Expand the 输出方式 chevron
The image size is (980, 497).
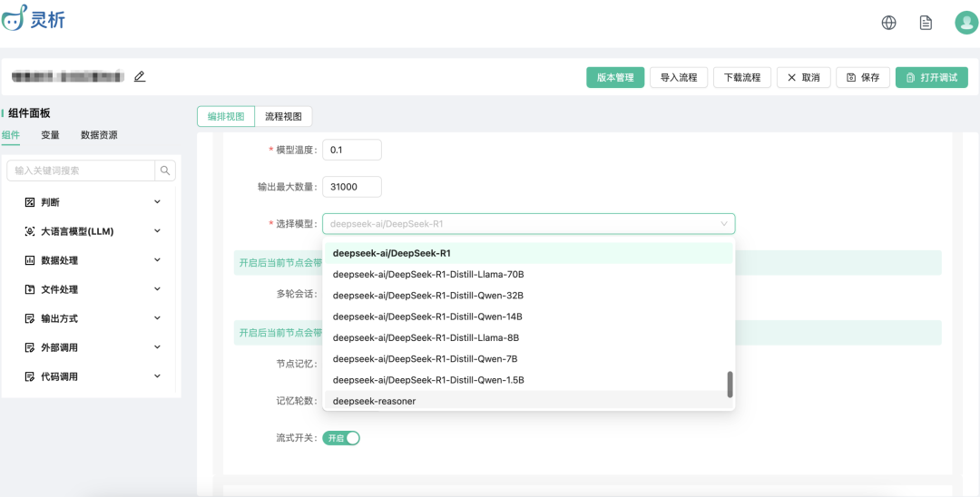click(158, 317)
